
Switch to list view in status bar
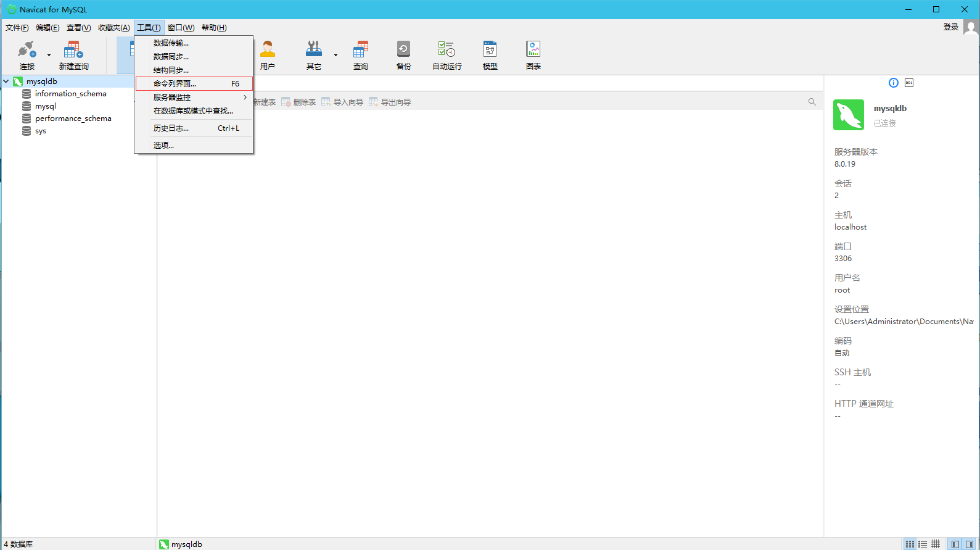click(x=923, y=544)
